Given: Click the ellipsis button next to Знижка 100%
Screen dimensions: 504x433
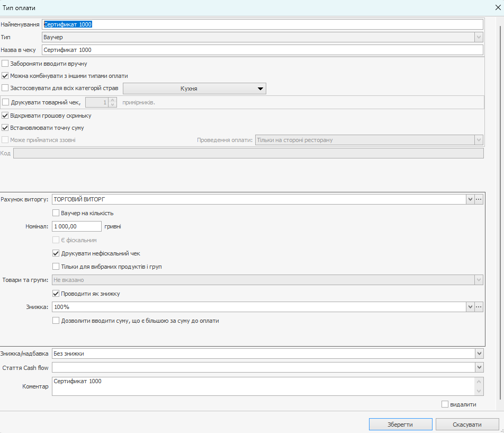Looking at the screenshot, I should (479, 307).
